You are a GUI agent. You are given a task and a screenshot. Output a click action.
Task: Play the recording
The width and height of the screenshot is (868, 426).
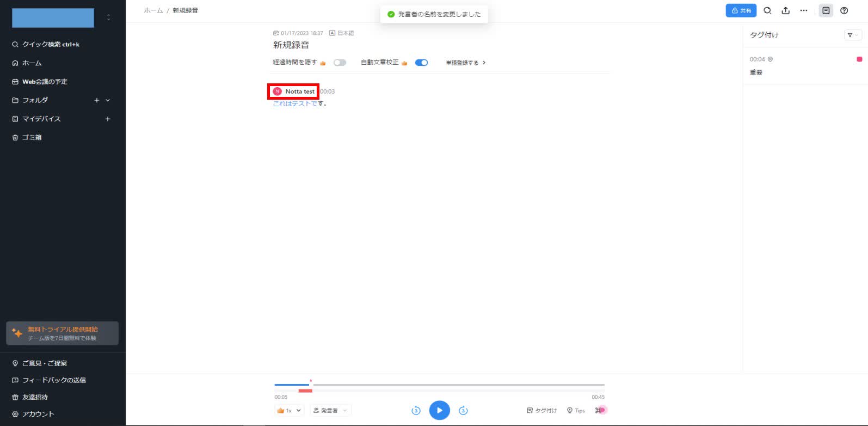(440, 410)
